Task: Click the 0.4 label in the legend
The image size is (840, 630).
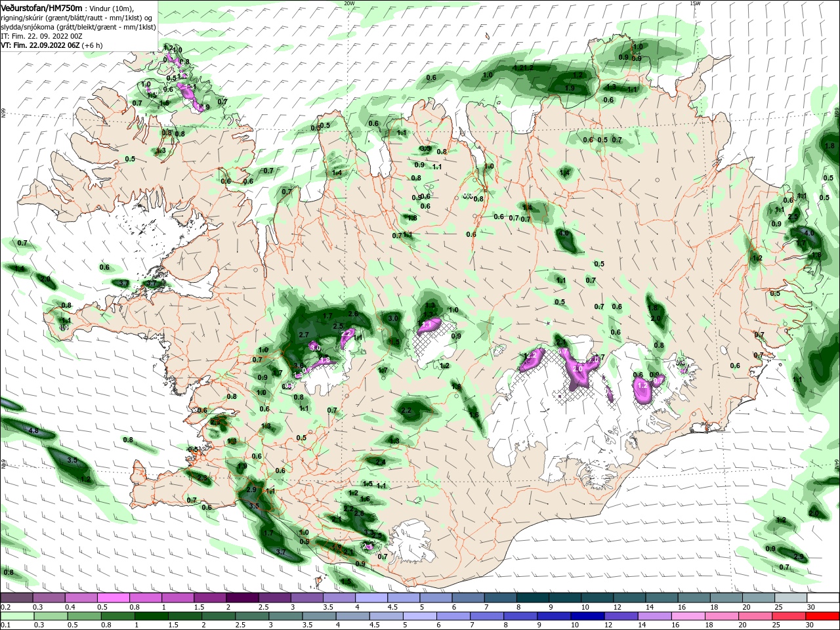Action: [x=70, y=607]
